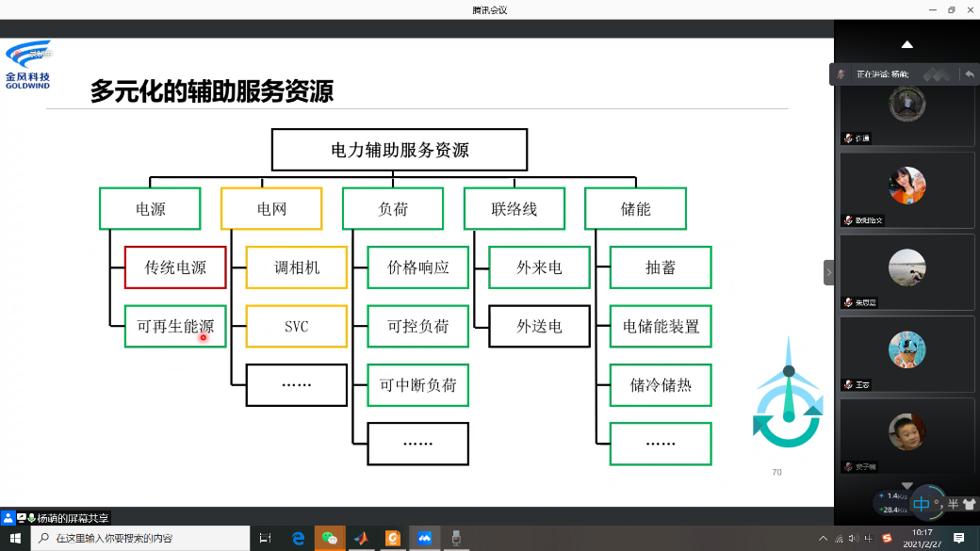Toggle Chinese input mode on IME widget

(x=921, y=504)
